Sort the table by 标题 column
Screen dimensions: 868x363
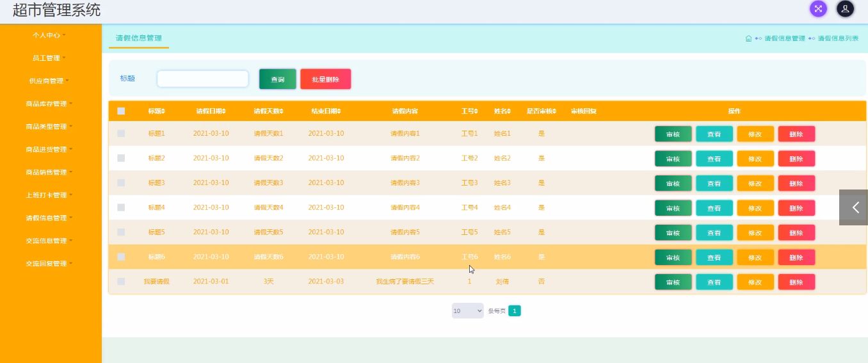157,111
